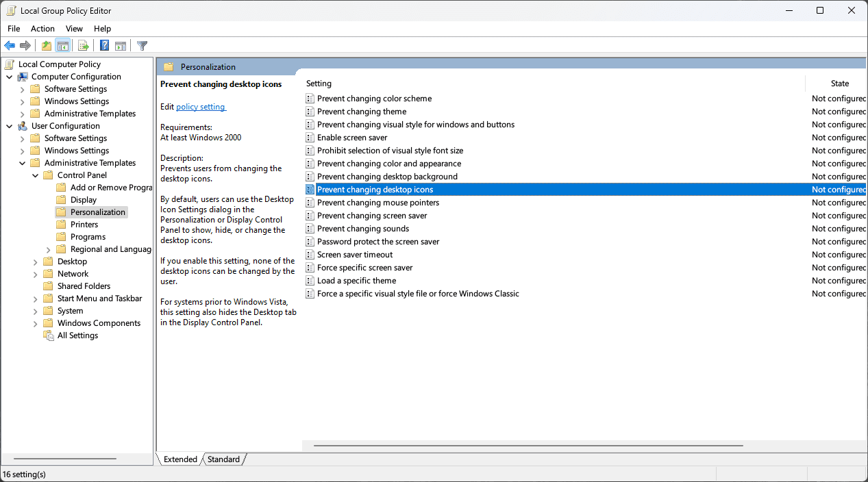Expand Regional and Language Options node
This screenshot has height=482, width=868.
[x=49, y=249]
